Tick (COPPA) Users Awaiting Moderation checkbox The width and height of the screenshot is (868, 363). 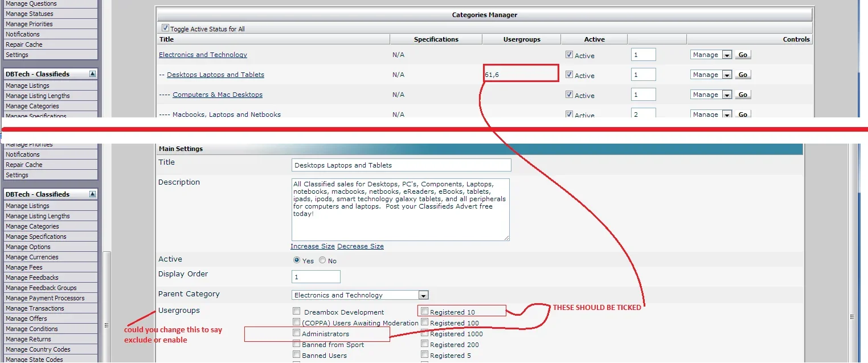(296, 322)
